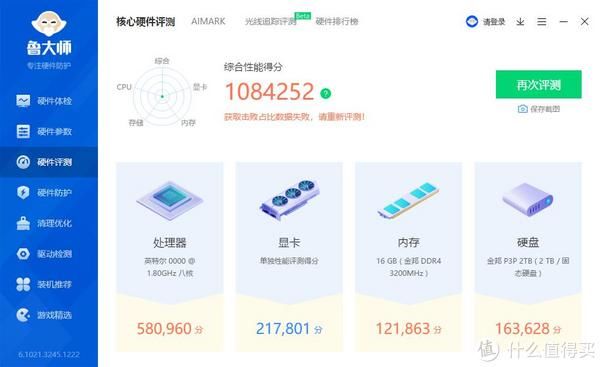
Task: Click the download arrow icon in header
Action: point(520,22)
